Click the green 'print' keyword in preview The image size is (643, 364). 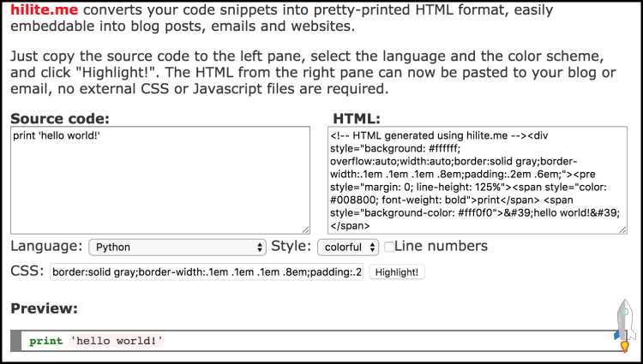[x=45, y=341]
